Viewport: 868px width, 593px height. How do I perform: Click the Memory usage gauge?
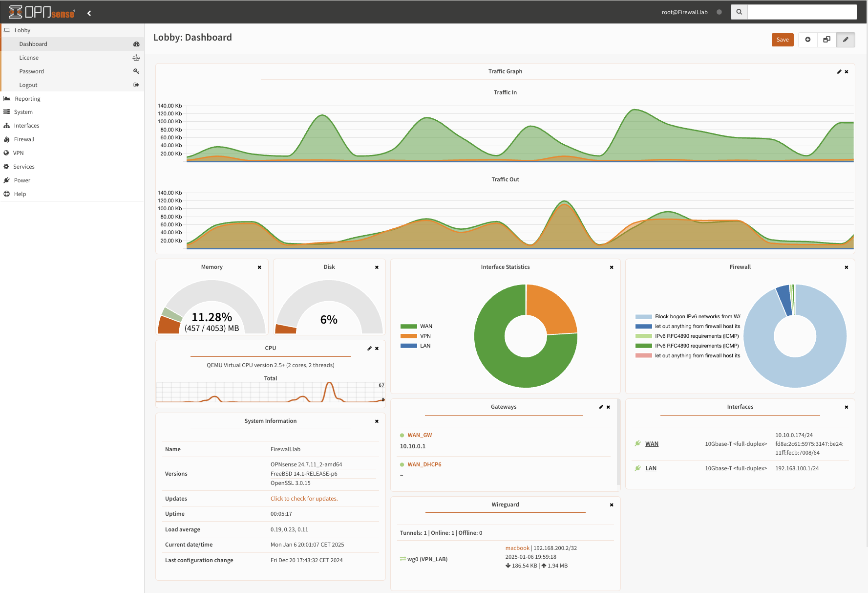pos(212,307)
